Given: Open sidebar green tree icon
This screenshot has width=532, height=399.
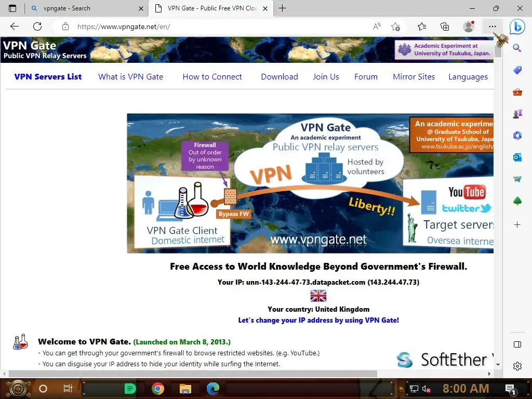Looking at the screenshot, I should pos(517,201).
